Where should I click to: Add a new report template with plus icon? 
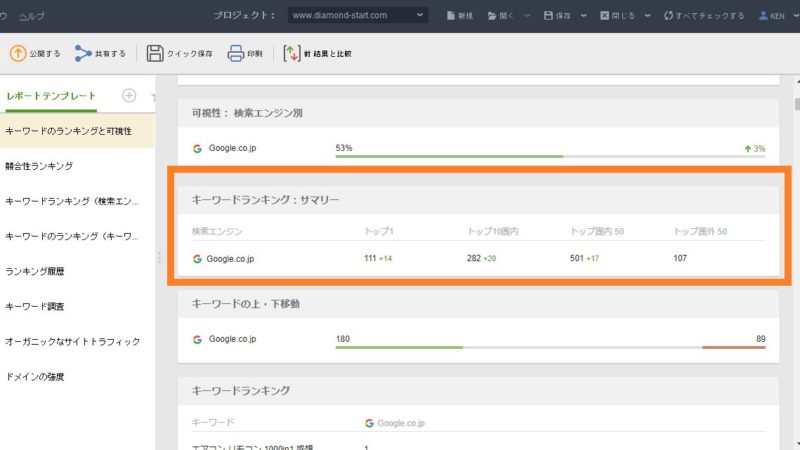[x=129, y=95]
